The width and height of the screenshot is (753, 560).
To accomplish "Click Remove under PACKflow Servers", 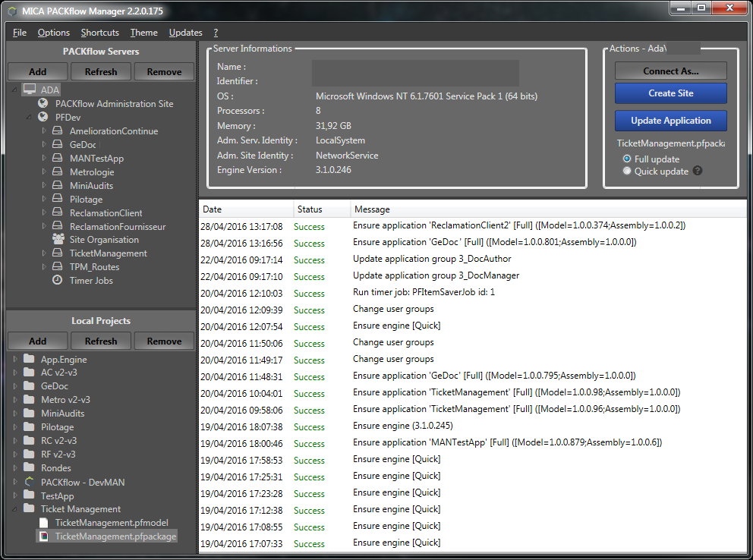I will (164, 71).
